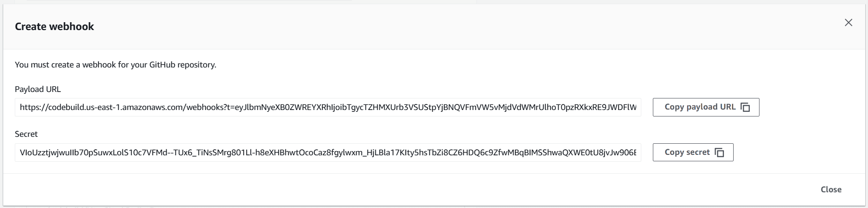Click the "VIoUzzt" beginning of the secret value
Image resolution: width=868 pixels, height=208 pixels.
[35, 153]
